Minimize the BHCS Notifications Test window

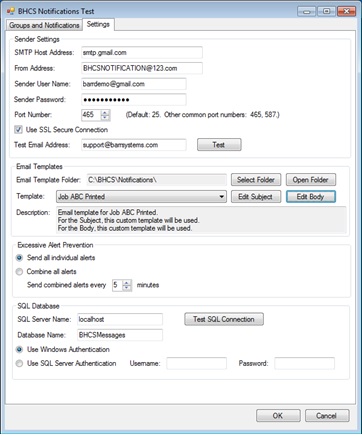pos(306,11)
